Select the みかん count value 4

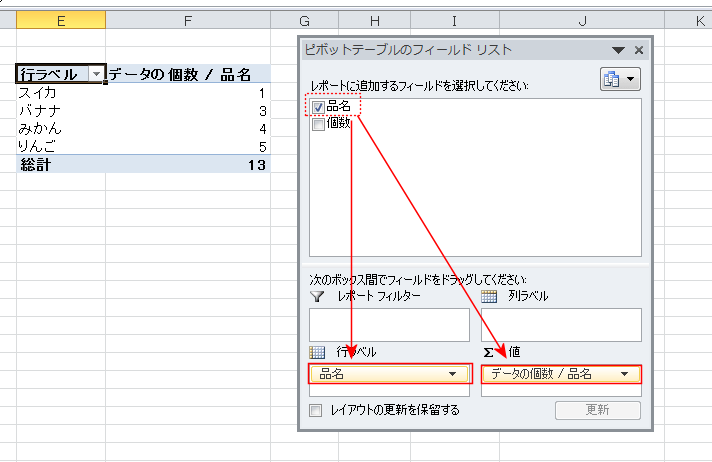point(188,129)
